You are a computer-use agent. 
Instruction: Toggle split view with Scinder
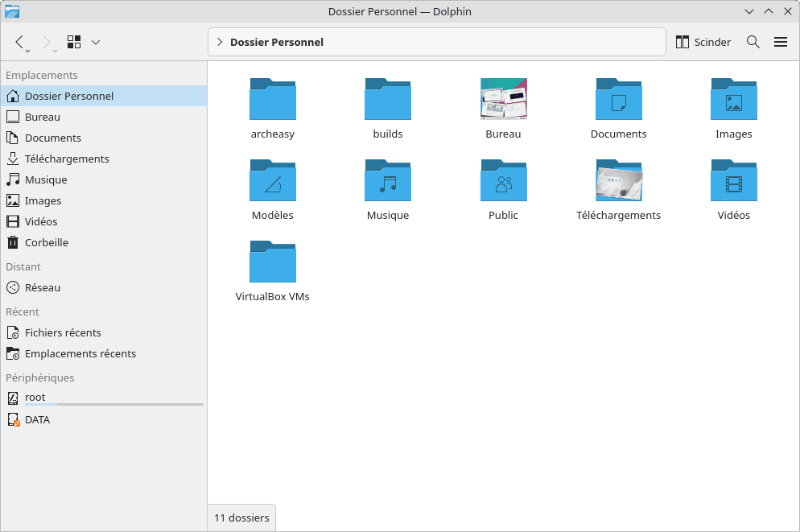(x=703, y=42)
